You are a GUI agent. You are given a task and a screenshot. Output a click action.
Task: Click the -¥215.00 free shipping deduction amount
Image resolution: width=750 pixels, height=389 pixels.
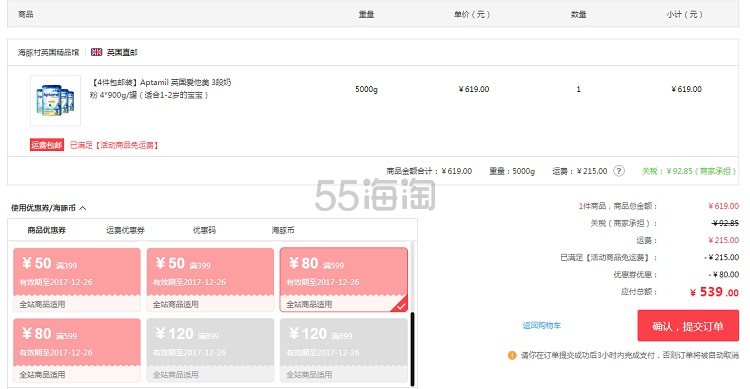721,257
